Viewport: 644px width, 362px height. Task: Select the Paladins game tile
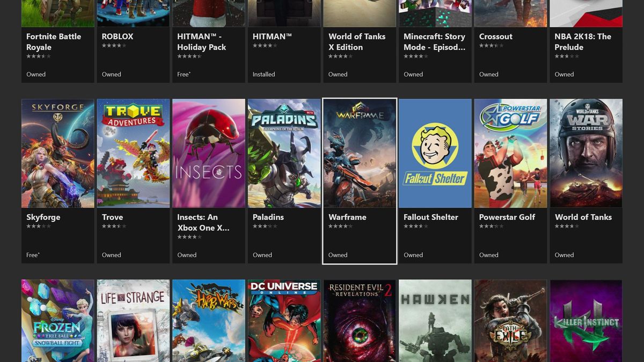[x=283, y=153]
